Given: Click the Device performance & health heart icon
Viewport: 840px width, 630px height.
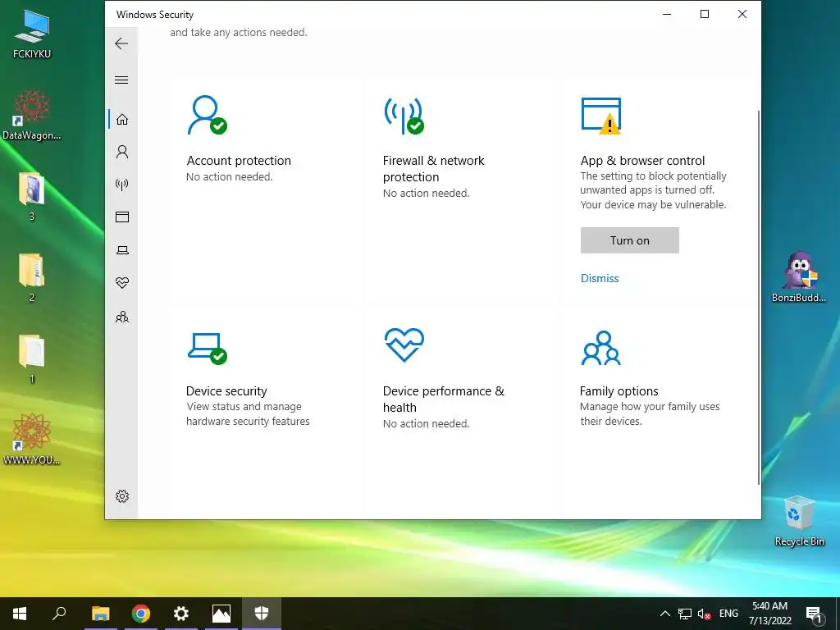Looking at the screenshot, I should (404, 345).
